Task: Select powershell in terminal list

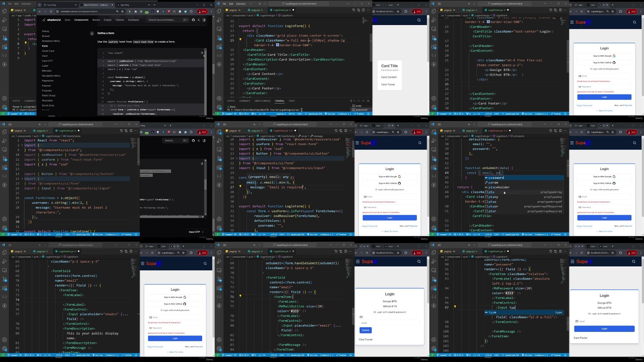Action: pos(361,110)
